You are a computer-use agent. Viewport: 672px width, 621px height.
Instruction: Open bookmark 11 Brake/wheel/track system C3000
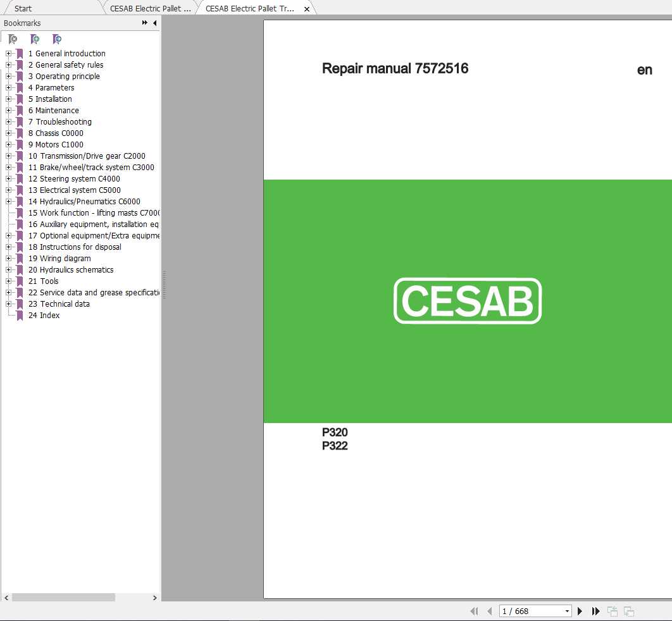[91, 168]
